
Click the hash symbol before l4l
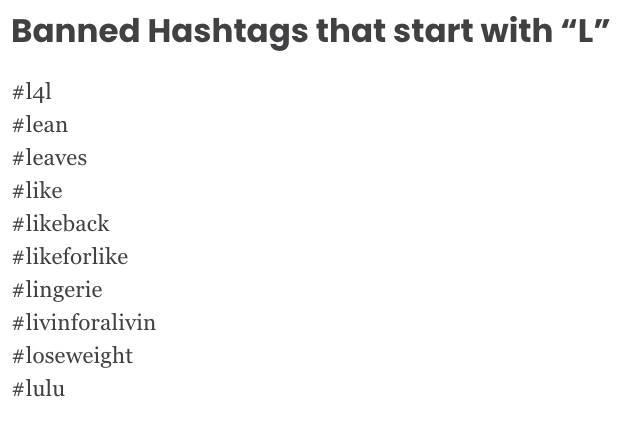pos(19,93)
